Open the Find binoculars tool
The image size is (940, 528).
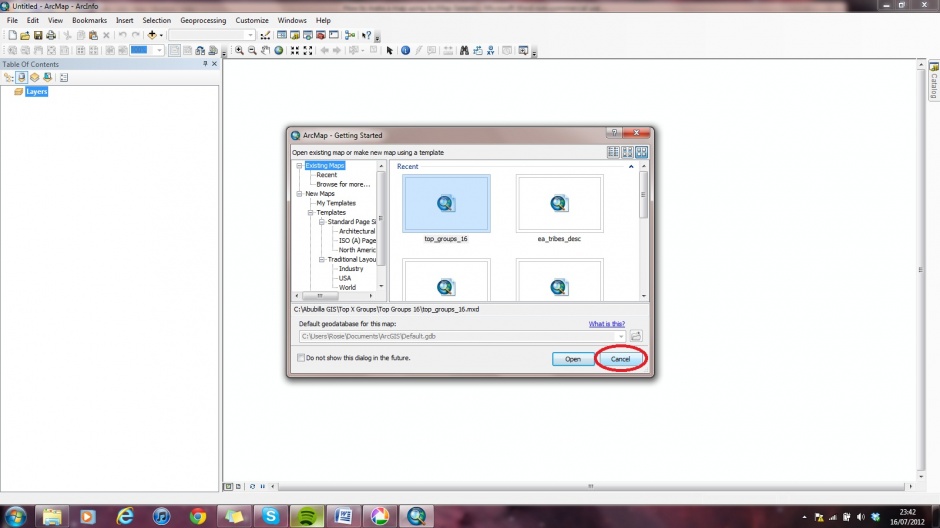pyautogui.click(x=464, y=51)
